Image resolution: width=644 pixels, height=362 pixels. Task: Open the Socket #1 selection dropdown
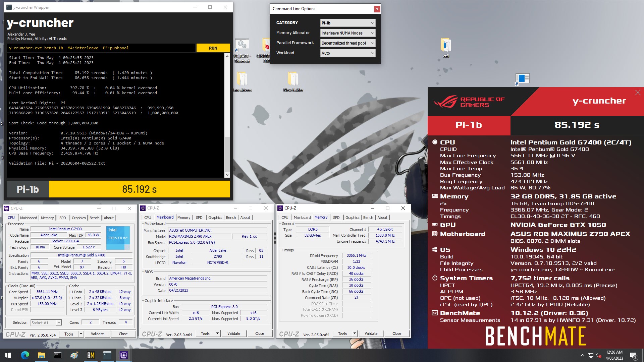pos(46,322)
